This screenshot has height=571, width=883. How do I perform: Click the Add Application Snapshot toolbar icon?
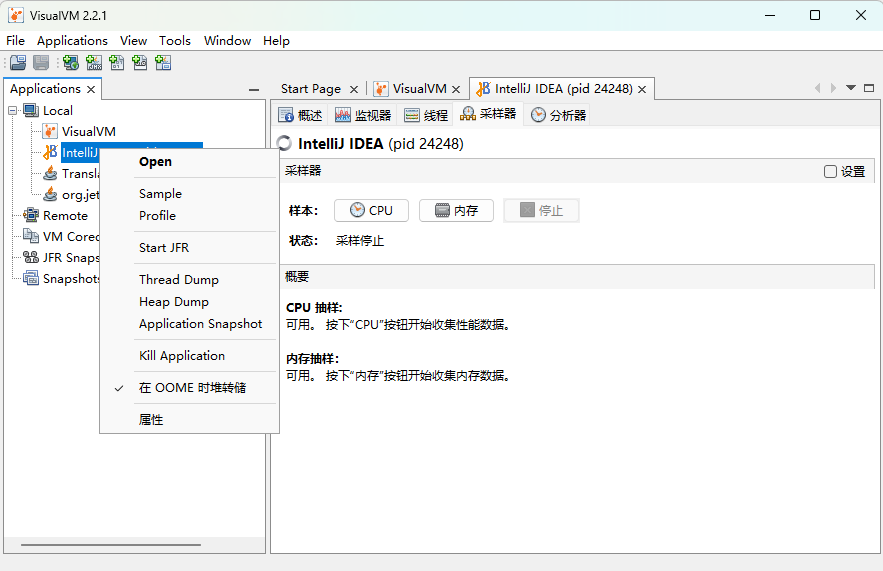pyautogui.click(x=163, y=63)
